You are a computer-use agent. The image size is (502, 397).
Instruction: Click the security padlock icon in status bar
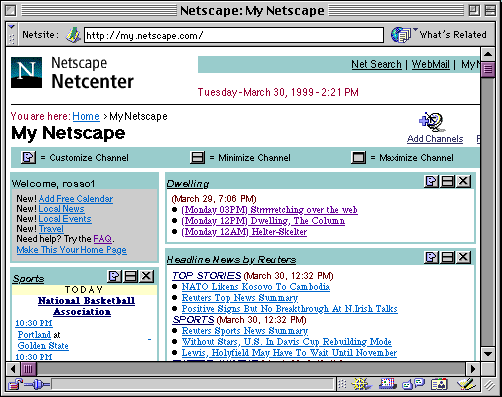pyautogui.click(x=15, y=385)
